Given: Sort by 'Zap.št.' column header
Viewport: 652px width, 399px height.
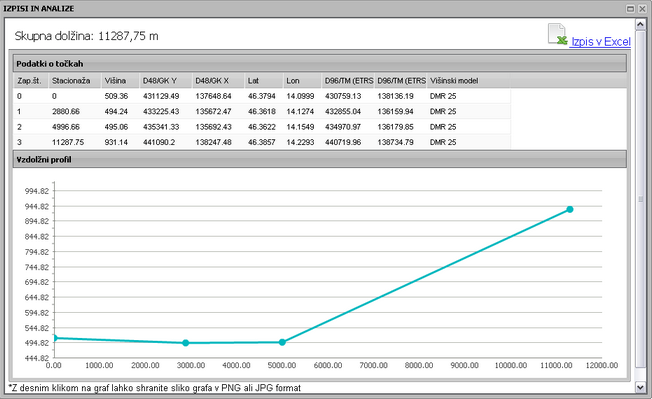Looking at the screenshot, I should point(31,81).
